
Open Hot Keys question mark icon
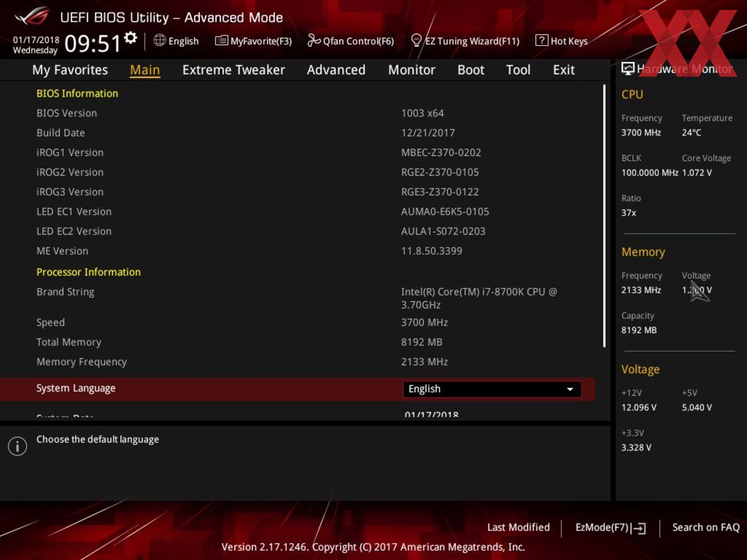[x=542, y=40]
